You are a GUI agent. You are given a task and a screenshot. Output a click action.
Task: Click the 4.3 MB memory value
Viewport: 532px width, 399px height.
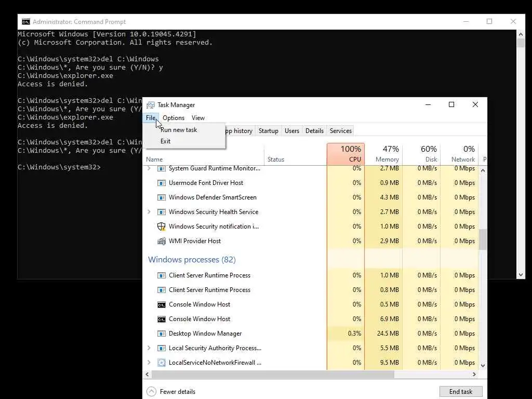(390, 197)
